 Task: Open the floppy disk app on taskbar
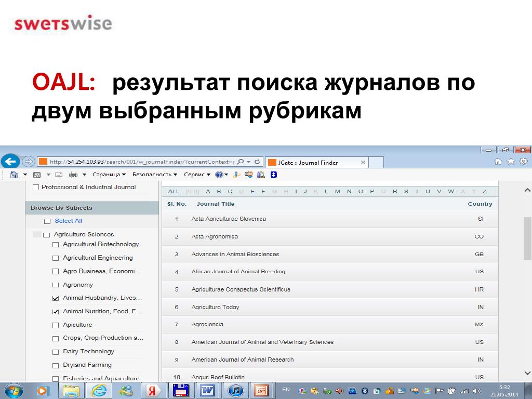point(180,391)
